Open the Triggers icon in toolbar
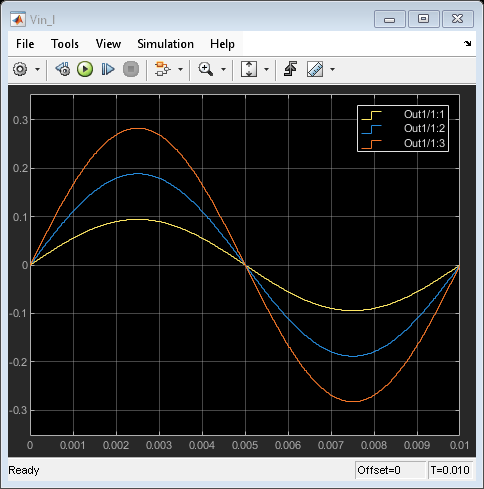 [x=290, y=69]
